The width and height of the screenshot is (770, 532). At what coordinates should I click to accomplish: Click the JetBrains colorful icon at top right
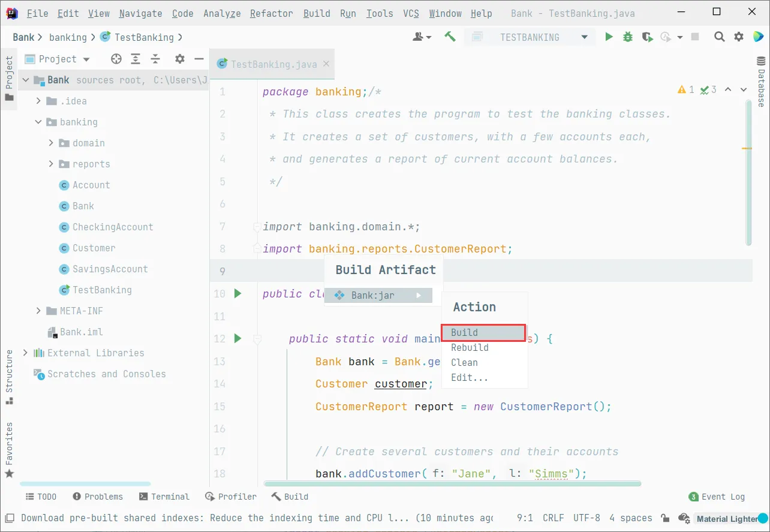(x=757, y=37)
